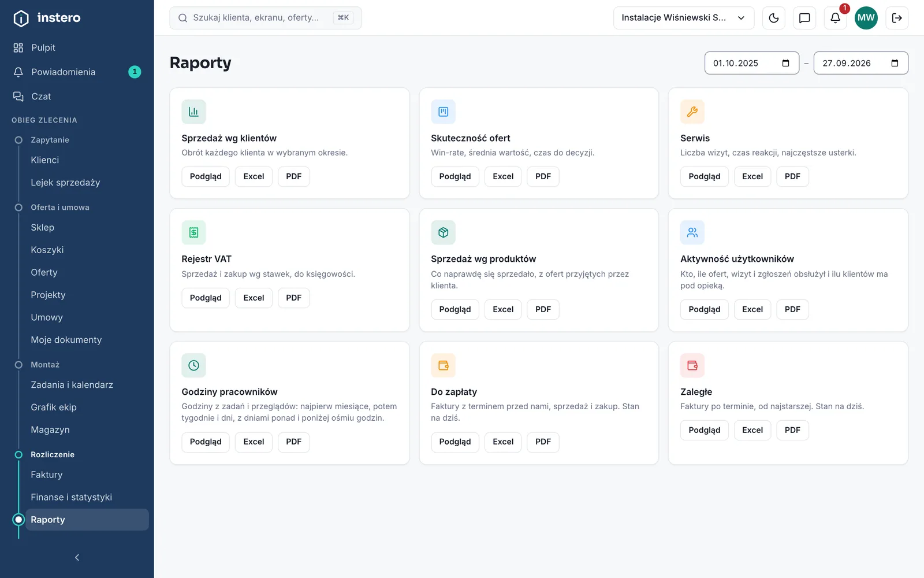Collapse the Zapytanie section in sidebar

[50, 140]
